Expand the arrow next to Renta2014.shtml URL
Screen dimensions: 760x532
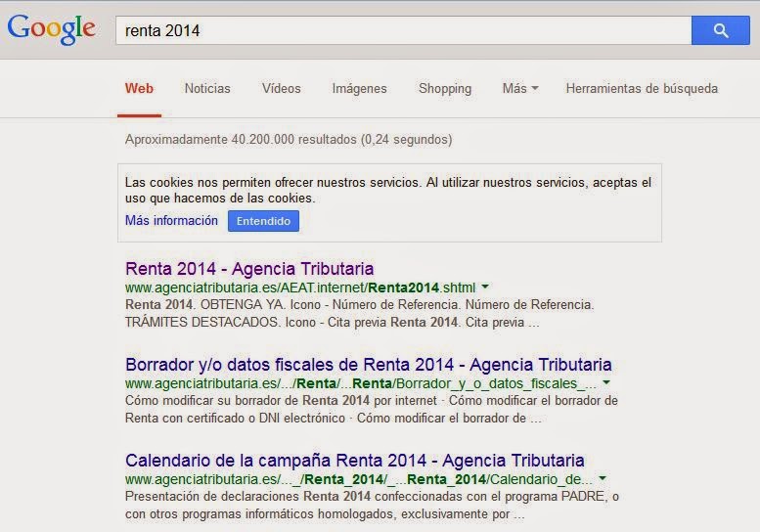(485, 288)
